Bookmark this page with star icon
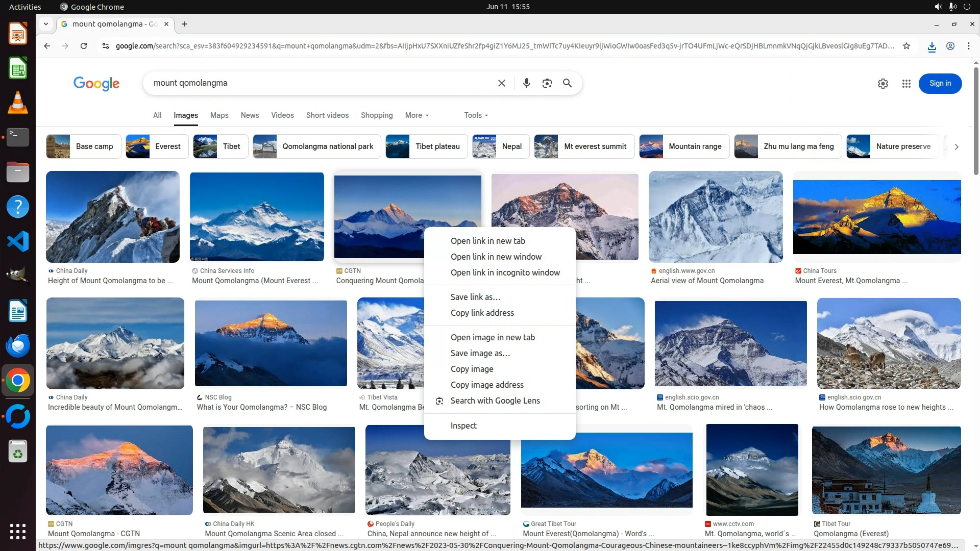Image resolution: width=980 pixels, height=551 pixels. click(906, 46)
